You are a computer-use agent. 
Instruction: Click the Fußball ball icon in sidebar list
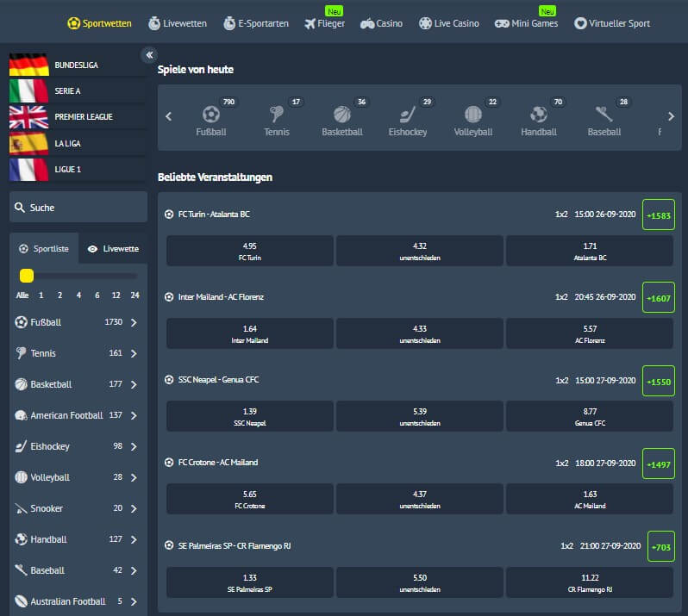[x=21, y=322]
